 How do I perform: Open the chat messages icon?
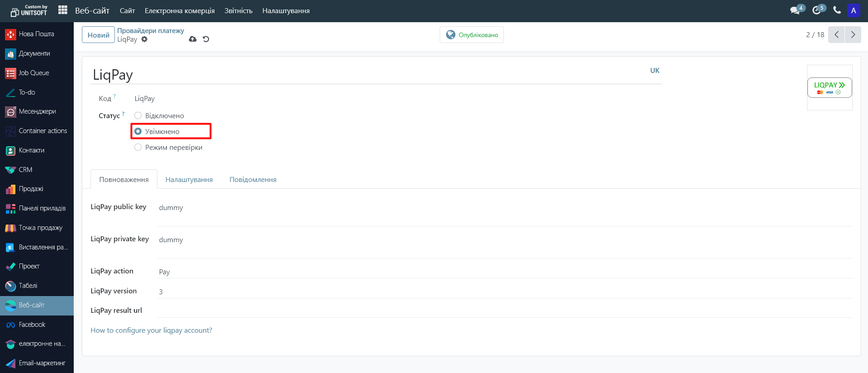pos(795,10)
